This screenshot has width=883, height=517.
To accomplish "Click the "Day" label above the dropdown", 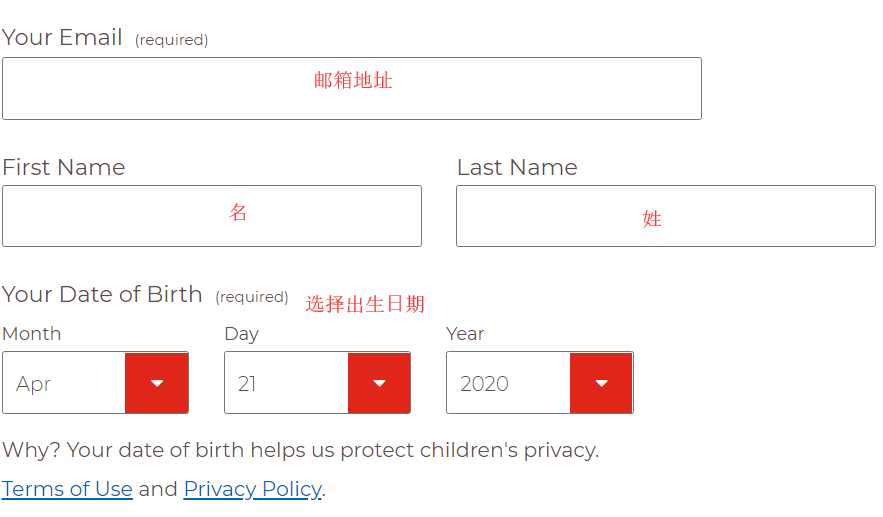I will pyautogui.click(x=241, y=334).
